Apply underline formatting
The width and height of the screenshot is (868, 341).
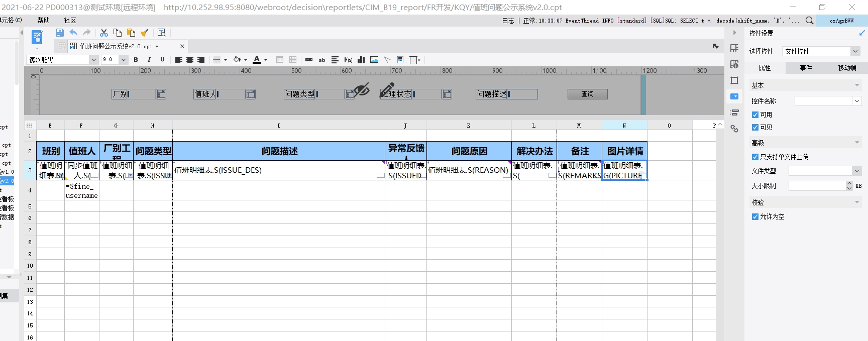[162, 60]
